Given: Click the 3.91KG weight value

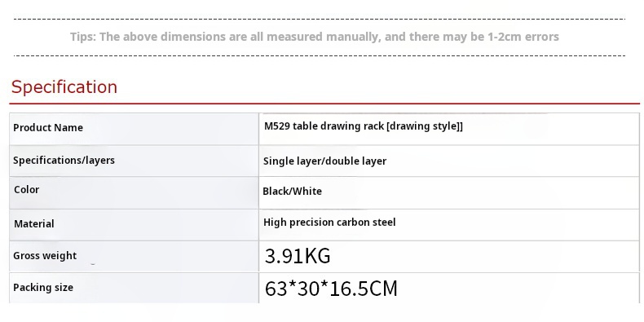Looking at the screenshot, I should [298, 256].
